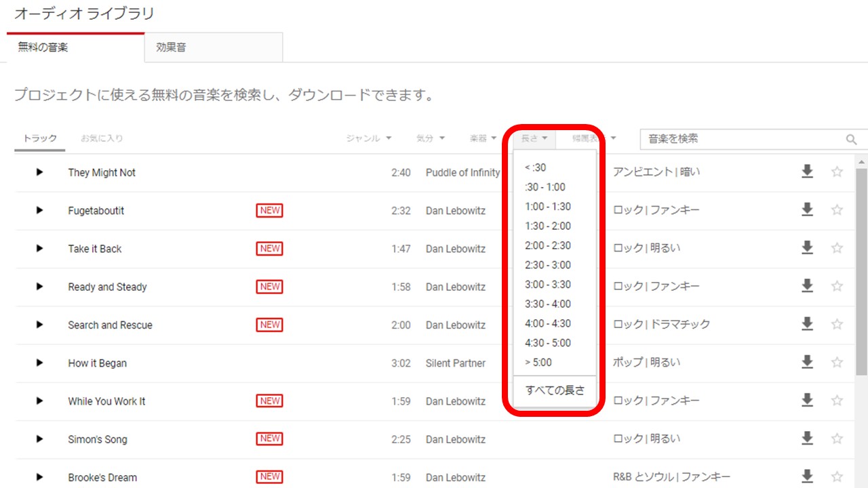Play the track While You Work It

click(x=39, y=401)
